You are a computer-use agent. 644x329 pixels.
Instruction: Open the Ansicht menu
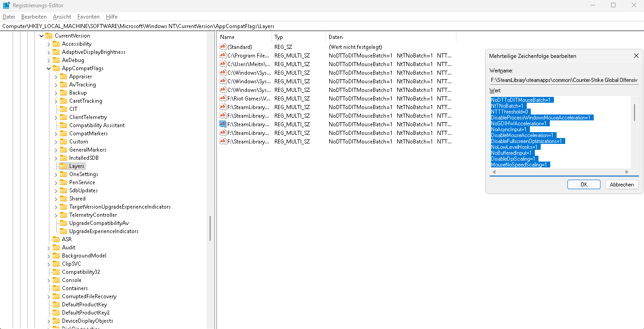(x=62, y=17)
